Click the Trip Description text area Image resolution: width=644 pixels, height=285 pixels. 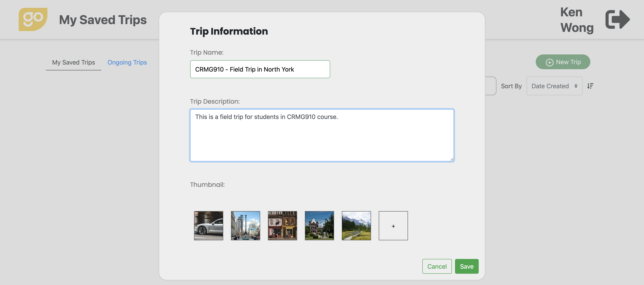coord(322,135)
